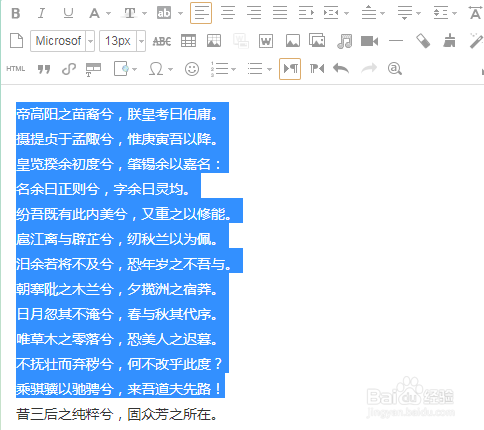Open the text effect T dropdown arrow
The image size is (484, 430).
[x=144, y=14]
